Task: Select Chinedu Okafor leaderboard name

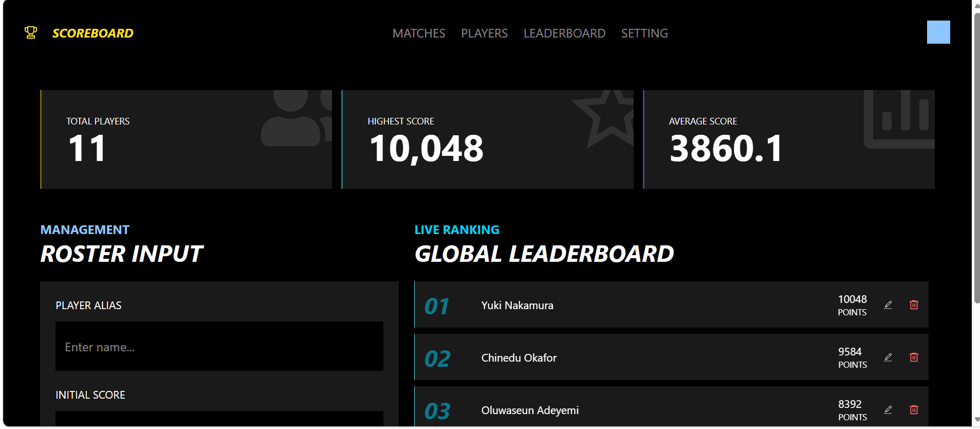Action: coord(519,358)
